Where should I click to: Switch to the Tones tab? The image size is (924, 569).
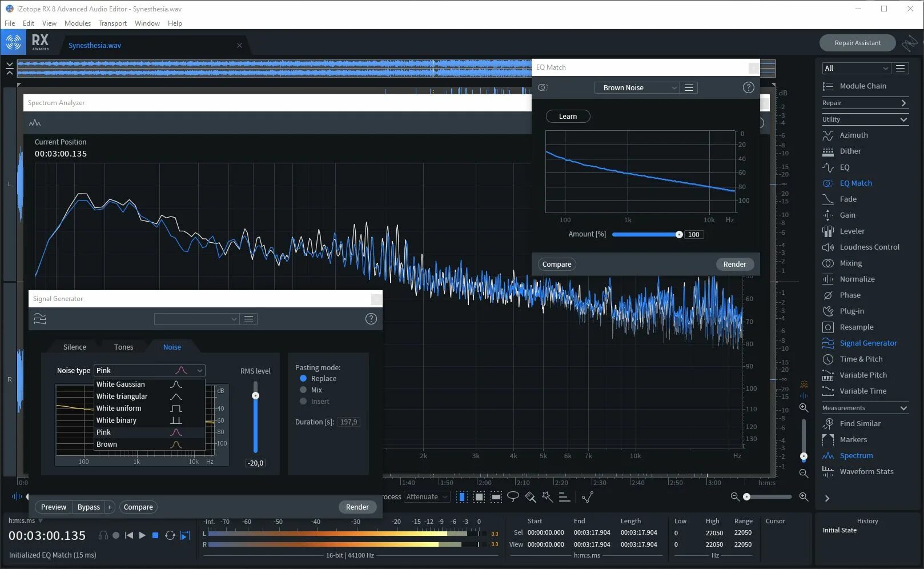[x=123, y=347]
